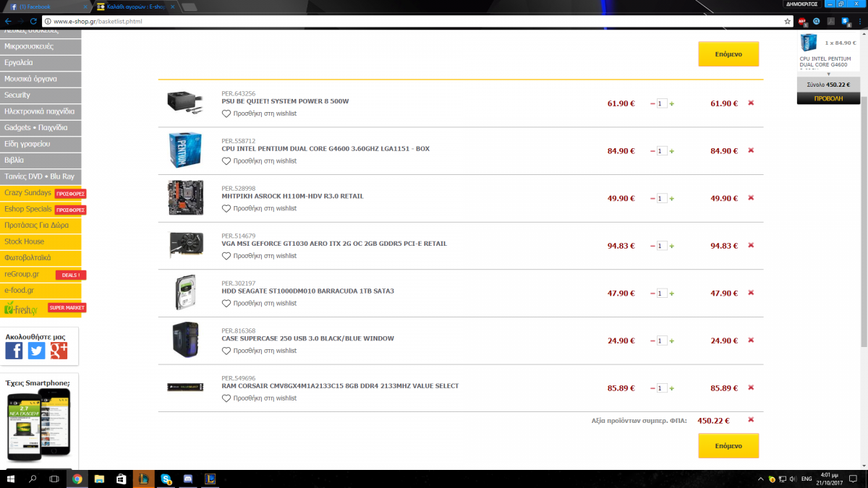Open Windows Store from taskbar
The image size is (868, 488).
[121, 479]
